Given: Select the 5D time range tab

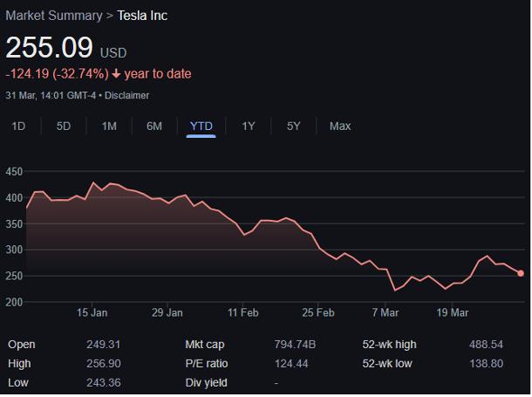Looking at the screenshot, I should click(x=64, y=127).
